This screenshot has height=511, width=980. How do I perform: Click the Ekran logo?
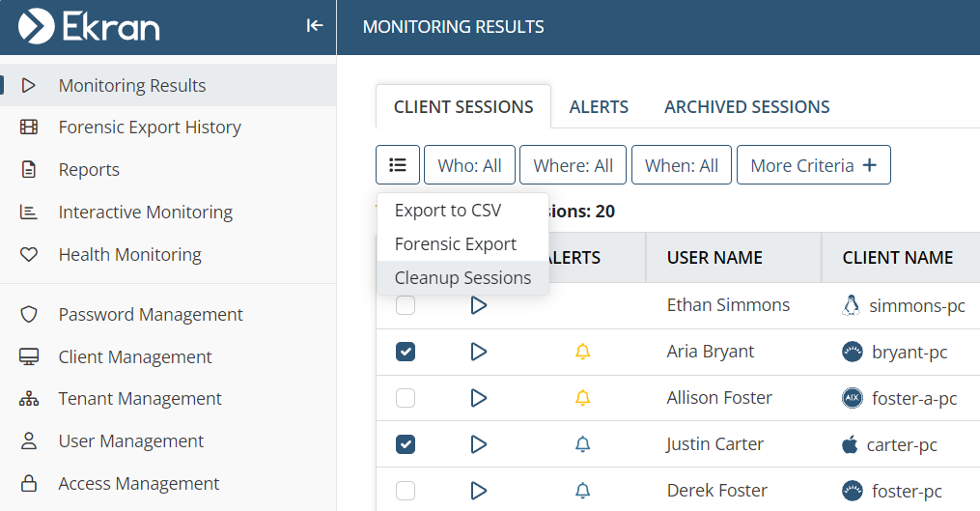[89, 26]
